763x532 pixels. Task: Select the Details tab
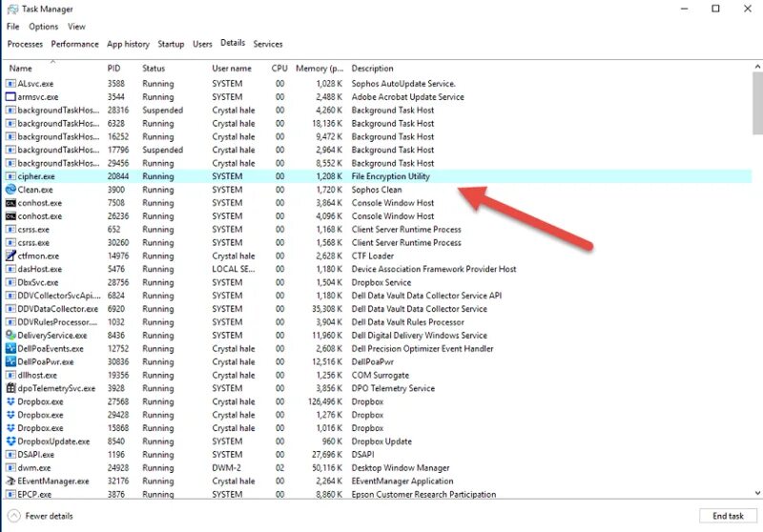[233, 43]
